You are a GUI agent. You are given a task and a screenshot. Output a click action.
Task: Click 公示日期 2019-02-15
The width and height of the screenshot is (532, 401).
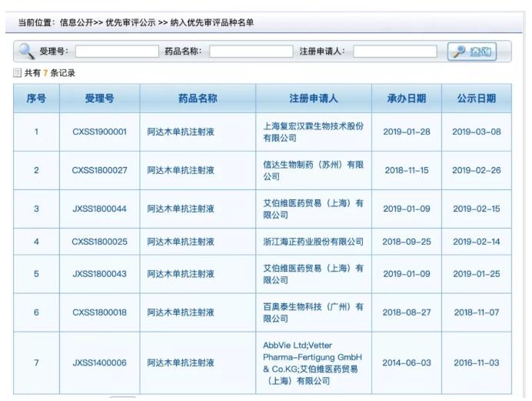point(477,209)
